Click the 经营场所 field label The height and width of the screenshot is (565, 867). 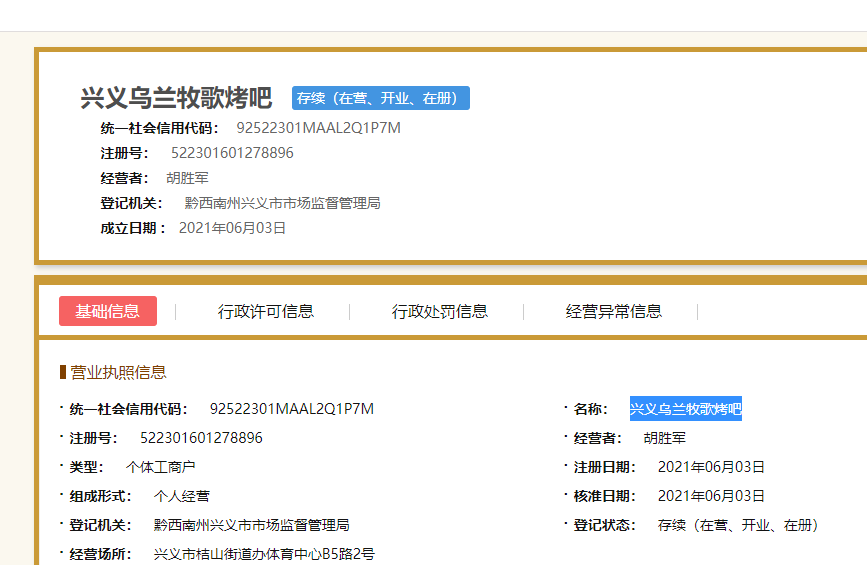point(101,554)
